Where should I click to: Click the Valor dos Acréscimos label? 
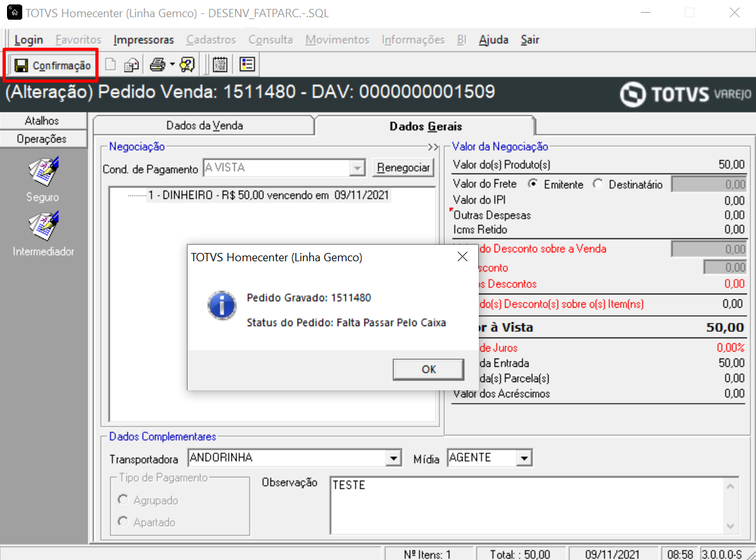[501, 393]
